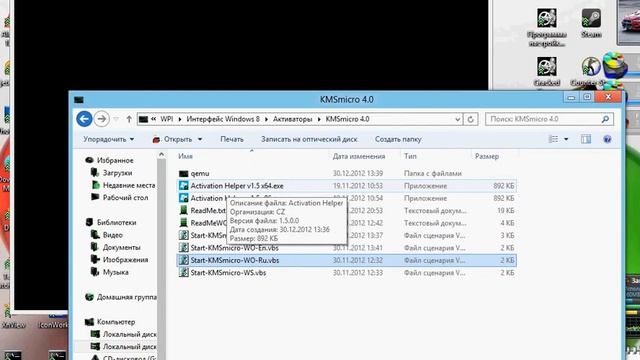Click the window icon in KMSmicro title bar

(79, 100)
